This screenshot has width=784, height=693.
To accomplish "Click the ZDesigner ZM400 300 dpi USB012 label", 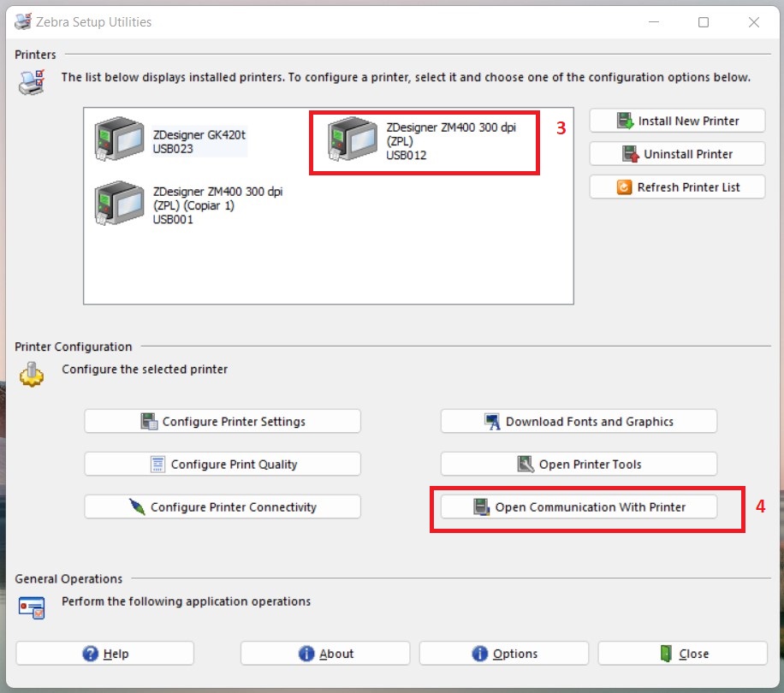I will (450, 141).
